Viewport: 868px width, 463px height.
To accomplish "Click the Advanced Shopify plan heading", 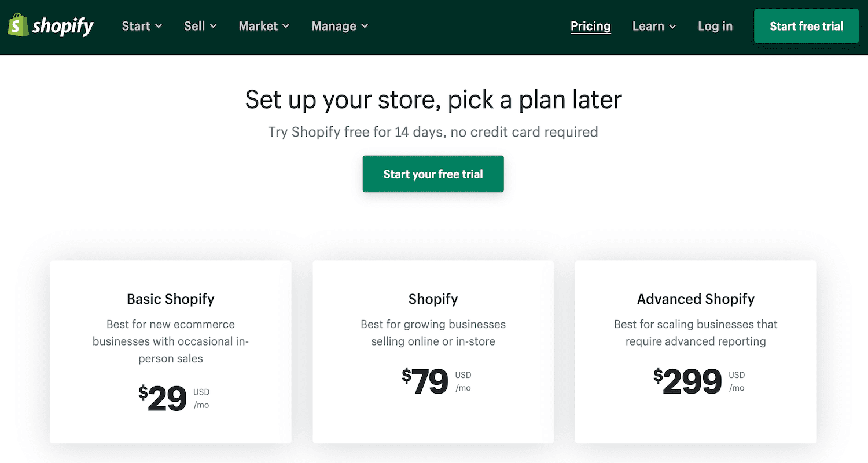I will pyautogui.click(x=696, y=299).
